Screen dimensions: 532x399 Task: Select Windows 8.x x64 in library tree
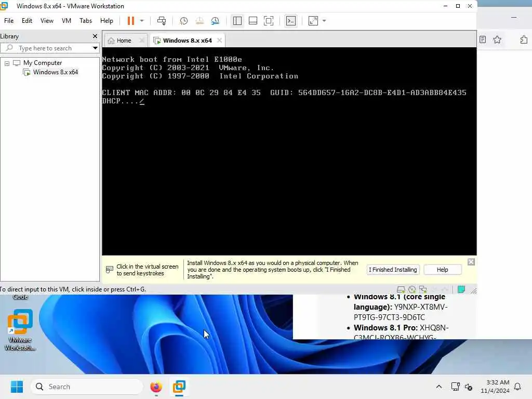[55, 72]
